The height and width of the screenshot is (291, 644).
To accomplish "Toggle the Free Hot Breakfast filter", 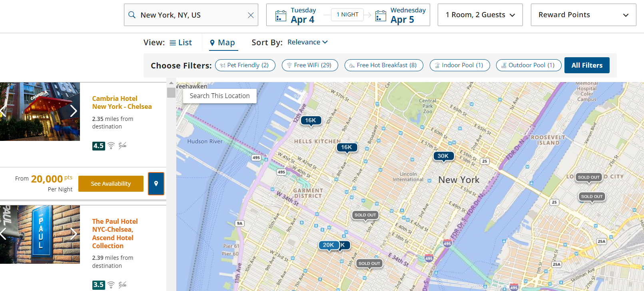I will coord(384,65).
